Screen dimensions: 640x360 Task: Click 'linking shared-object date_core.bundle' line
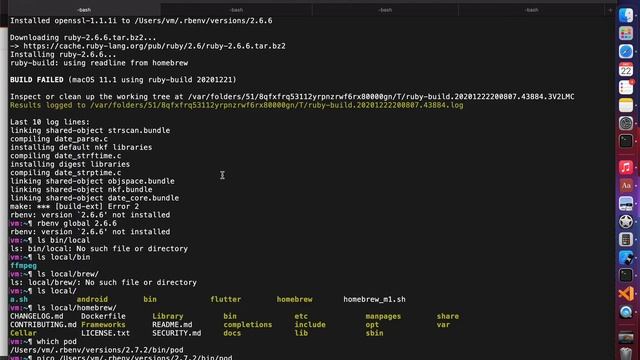coord(94,198)
